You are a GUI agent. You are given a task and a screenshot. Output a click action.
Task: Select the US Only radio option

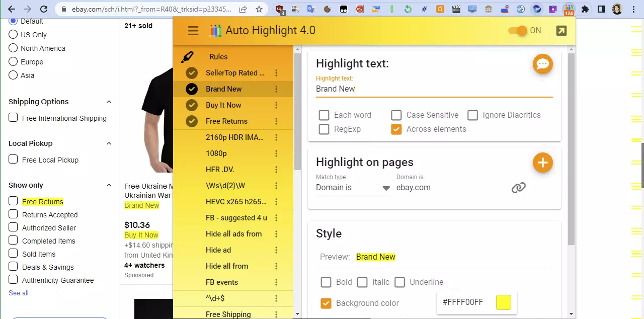coord(13,35)
